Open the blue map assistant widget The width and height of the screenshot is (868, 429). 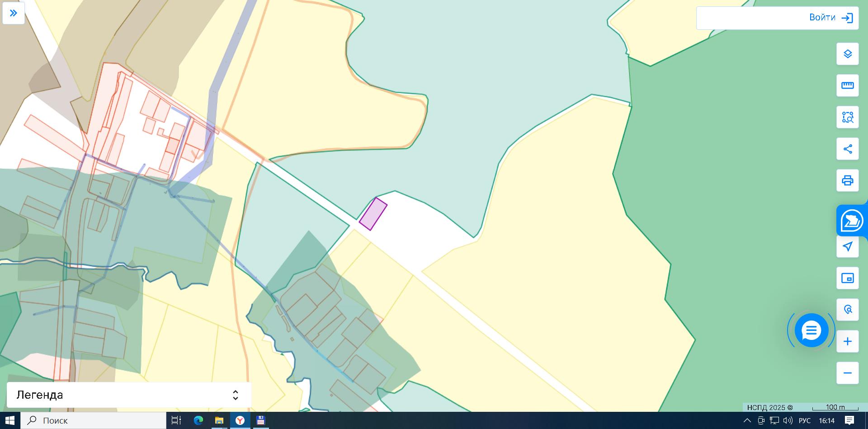852,221
